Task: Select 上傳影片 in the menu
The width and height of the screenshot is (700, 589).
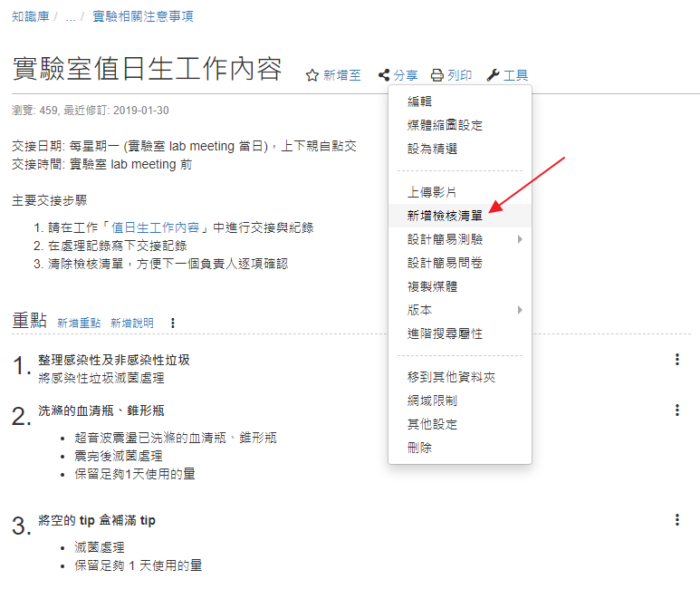Action: 432,192
